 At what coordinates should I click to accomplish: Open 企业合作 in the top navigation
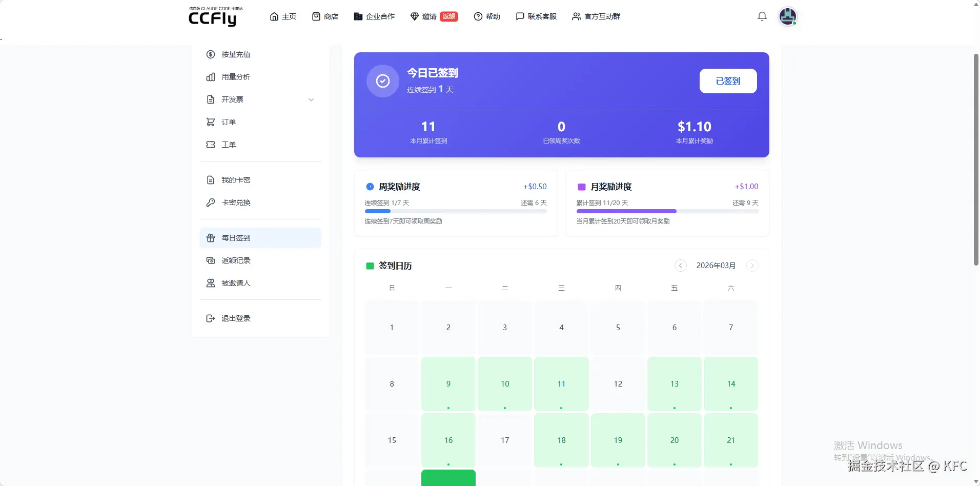click(374, 16)
